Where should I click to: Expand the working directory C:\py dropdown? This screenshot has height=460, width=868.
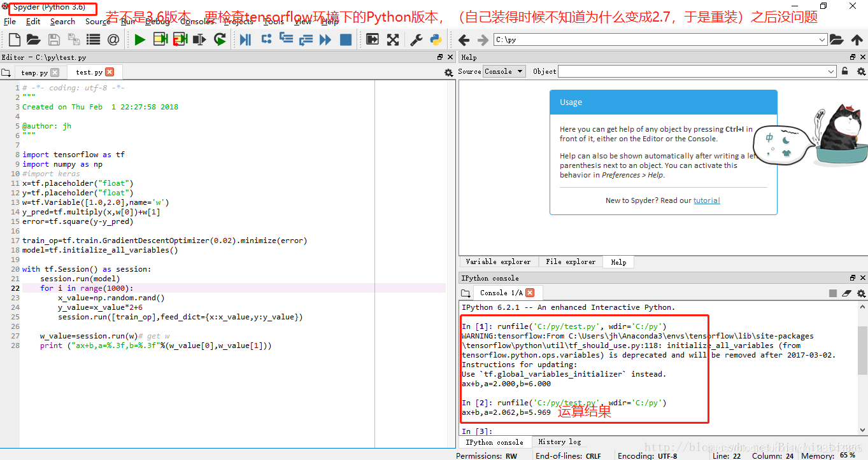pyautogui.click(x=822, y=40)
